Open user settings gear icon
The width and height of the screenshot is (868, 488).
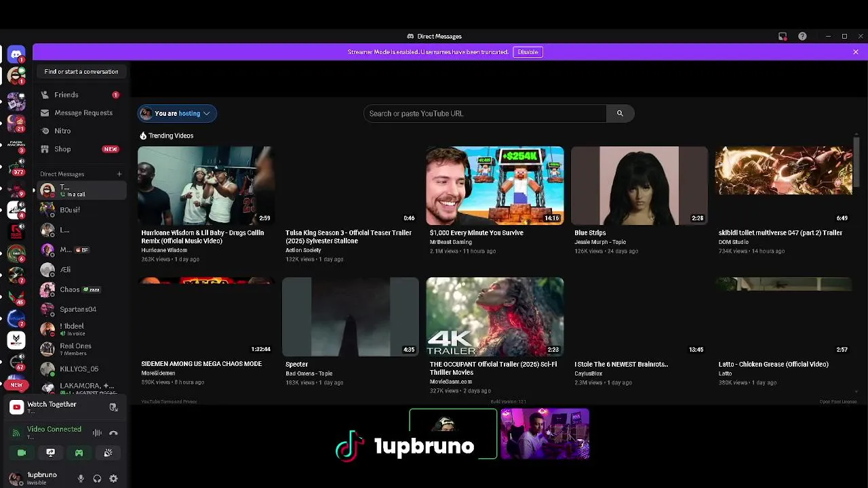[113, 479]
